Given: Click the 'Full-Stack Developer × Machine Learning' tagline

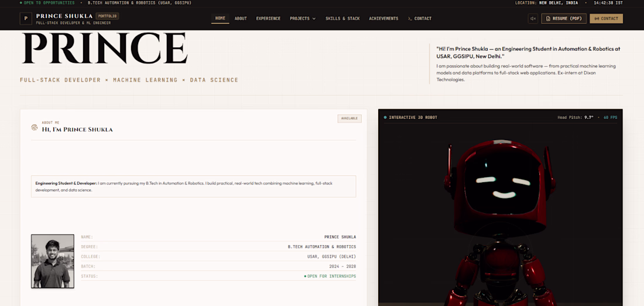Looking at the screenshot, I should point(129,80).
